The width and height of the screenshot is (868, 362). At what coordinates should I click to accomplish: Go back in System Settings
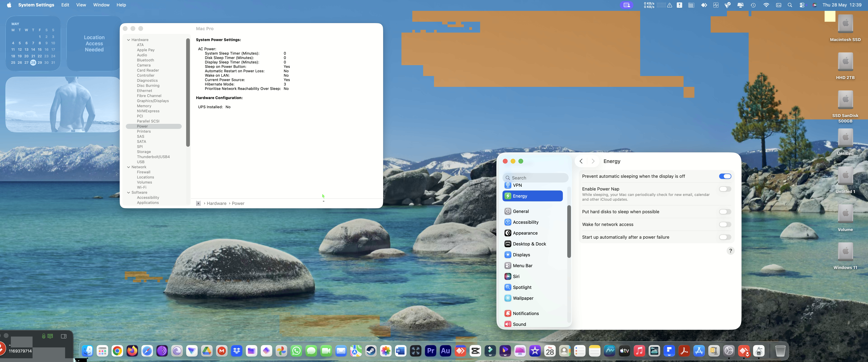click(581, 161)
